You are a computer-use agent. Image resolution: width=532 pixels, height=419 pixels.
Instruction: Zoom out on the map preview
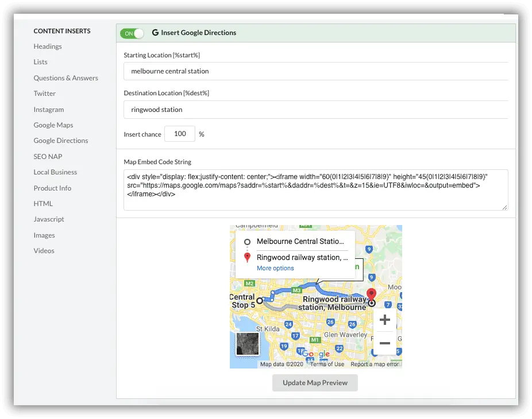[x=385, y=343]
